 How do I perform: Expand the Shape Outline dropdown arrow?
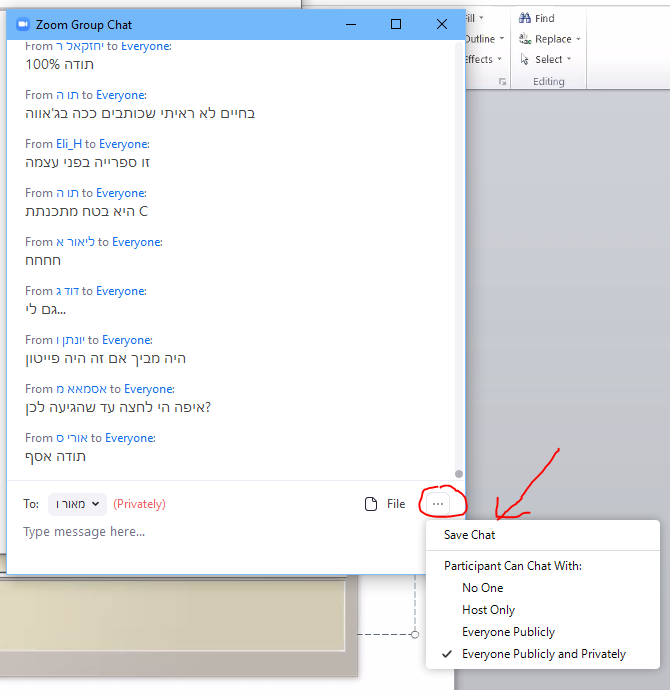click(502, 39)
